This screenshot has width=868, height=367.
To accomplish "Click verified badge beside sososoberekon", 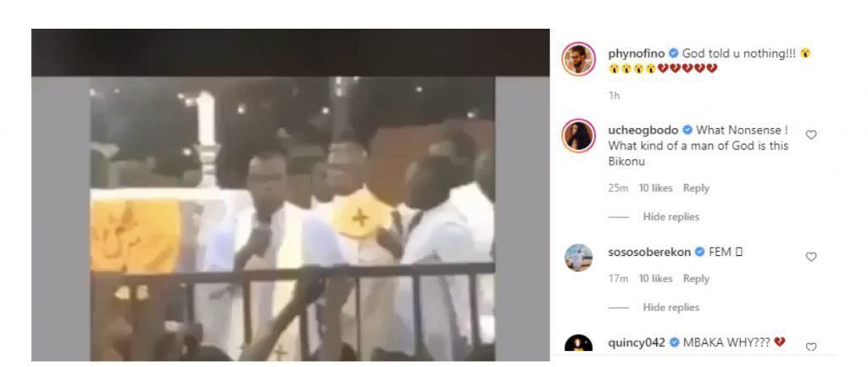I will 699,253.
